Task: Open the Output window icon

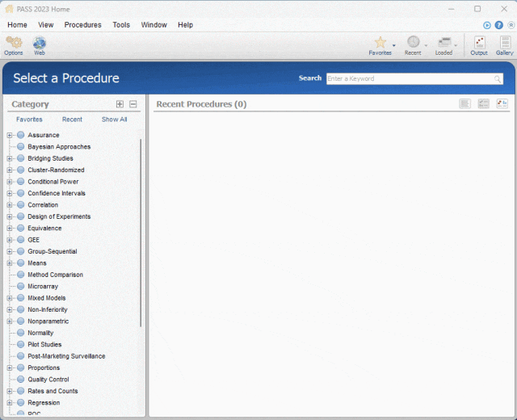Action: 479,43
